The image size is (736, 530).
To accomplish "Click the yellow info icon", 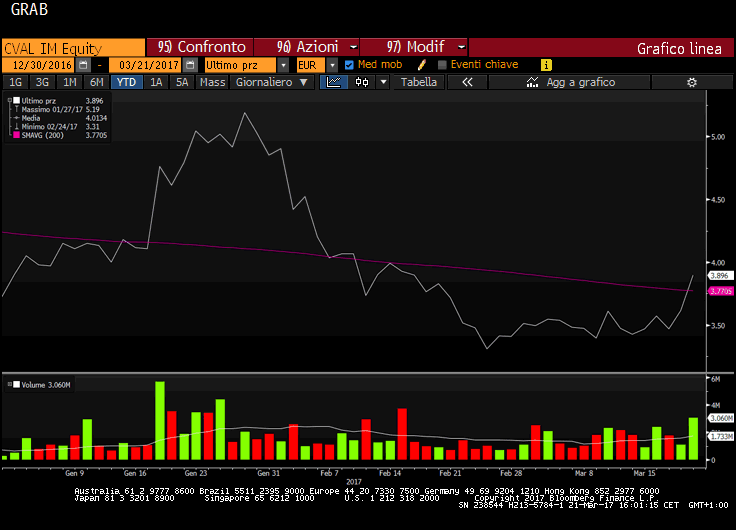I will pos(546,65).
